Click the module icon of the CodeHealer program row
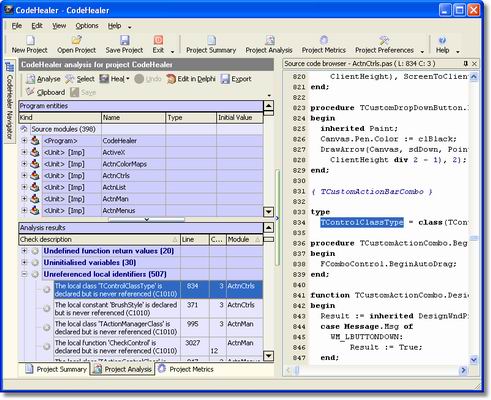The image size is (491, 400). 35,141
